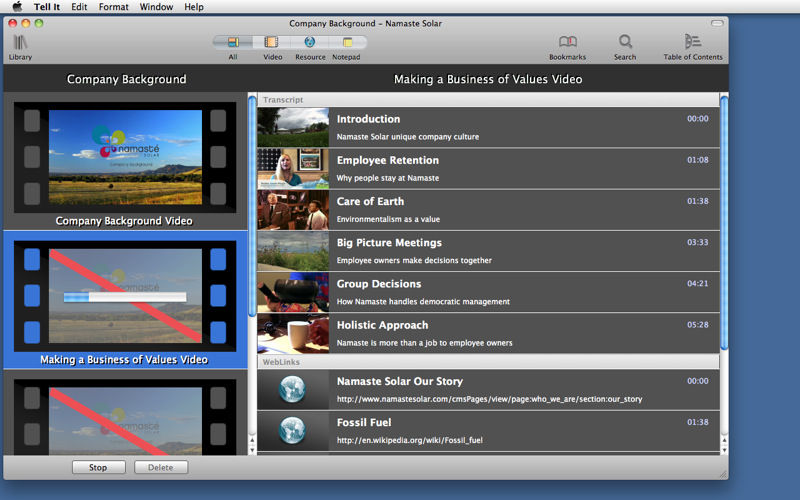Click the 05:28 timestamp for Holistic Approach
The image size is (800, 500).
pos(697,324)
